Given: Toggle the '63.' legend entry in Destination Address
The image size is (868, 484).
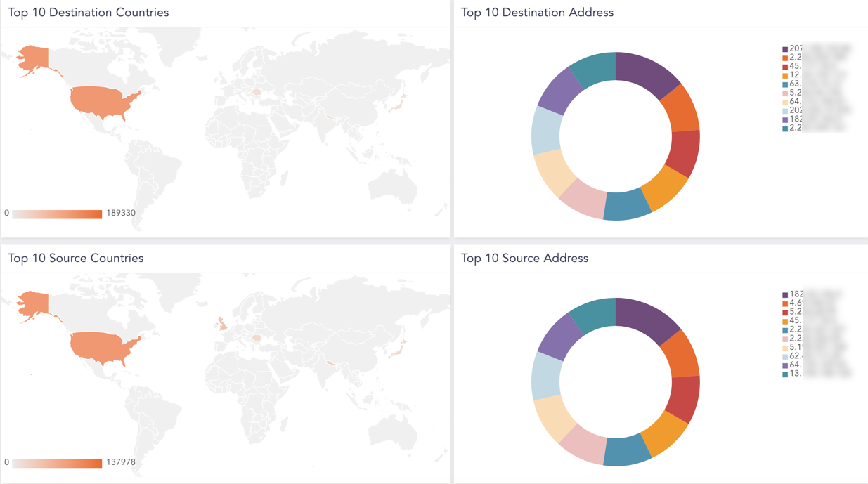Looking at the screenshot, I should point(796,84).
